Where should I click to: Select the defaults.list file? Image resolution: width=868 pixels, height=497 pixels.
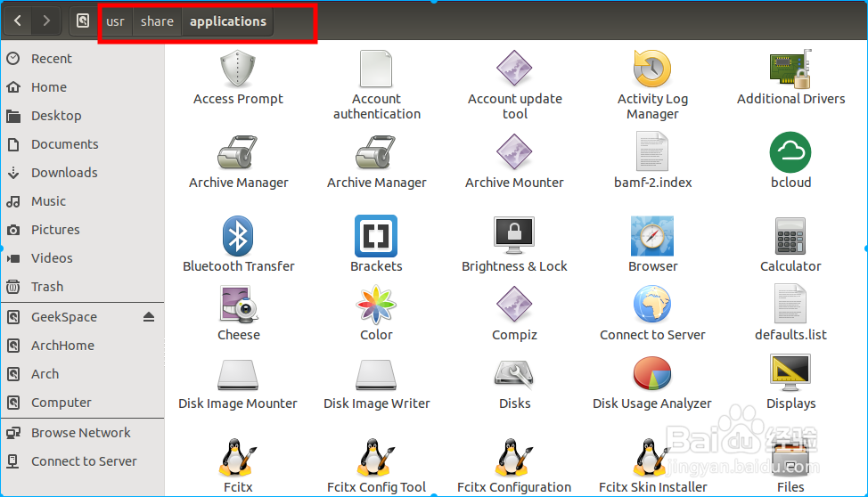pyautogui.click(x=790, y=304)
